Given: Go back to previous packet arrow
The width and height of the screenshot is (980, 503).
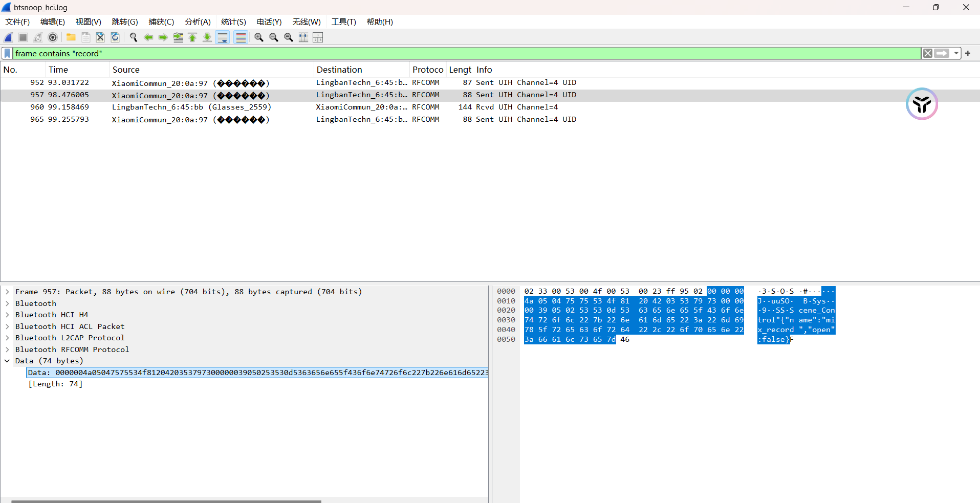Looking at the screenshot, I should (148, 37).
